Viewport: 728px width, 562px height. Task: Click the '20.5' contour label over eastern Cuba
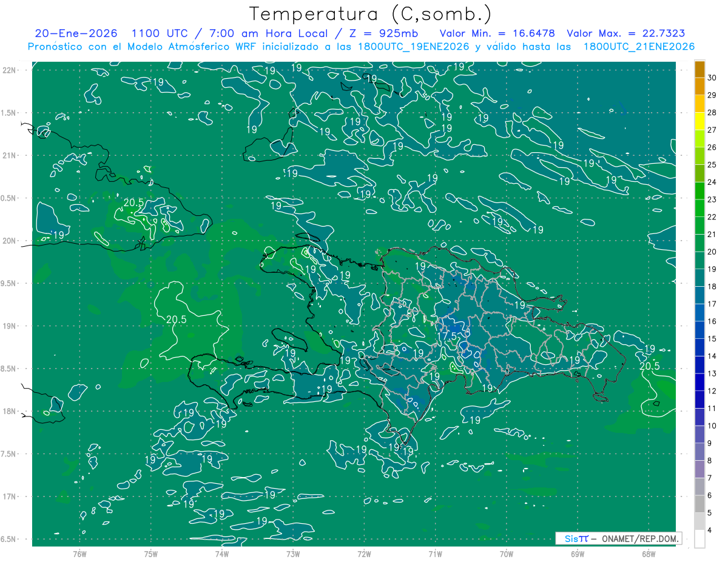point(133,202)
